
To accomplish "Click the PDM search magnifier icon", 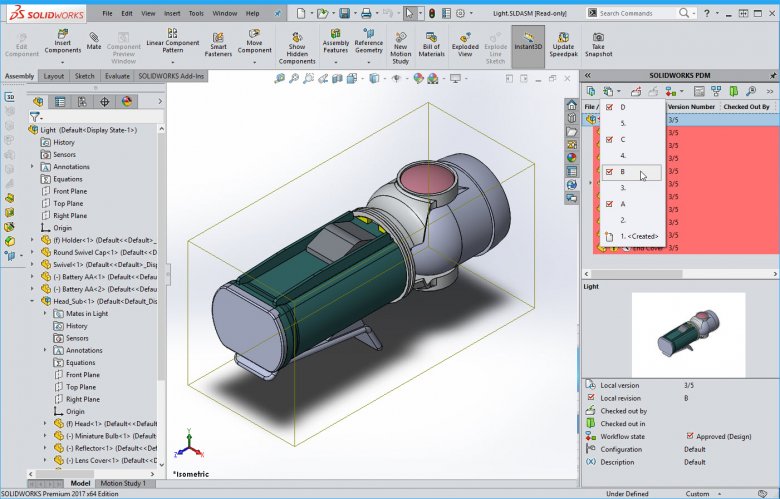I will 751,91.
